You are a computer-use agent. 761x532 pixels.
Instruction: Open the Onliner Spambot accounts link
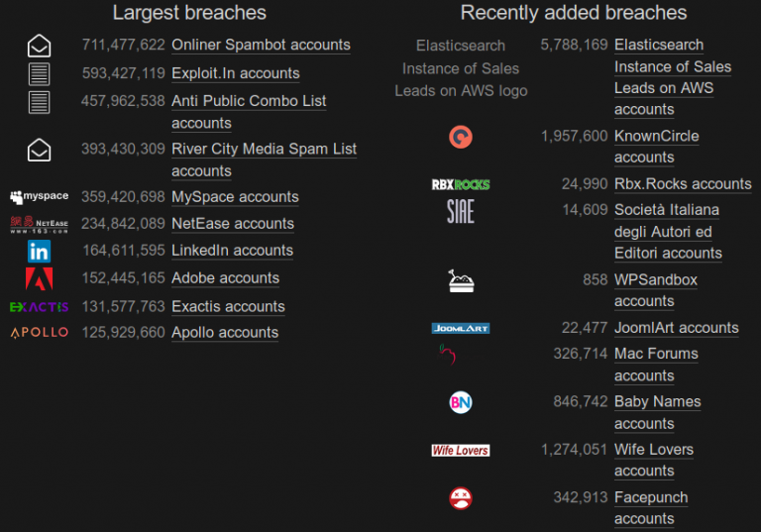point(261,45)
